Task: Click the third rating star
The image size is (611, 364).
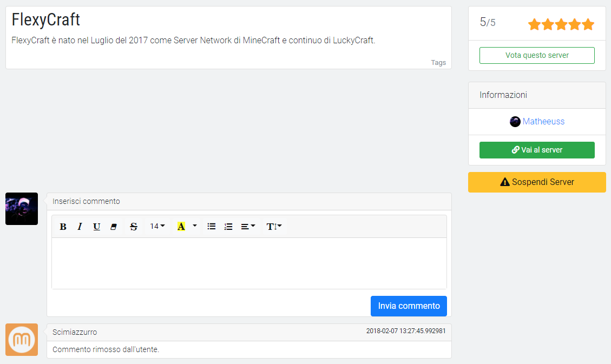Action: [561, 24]
